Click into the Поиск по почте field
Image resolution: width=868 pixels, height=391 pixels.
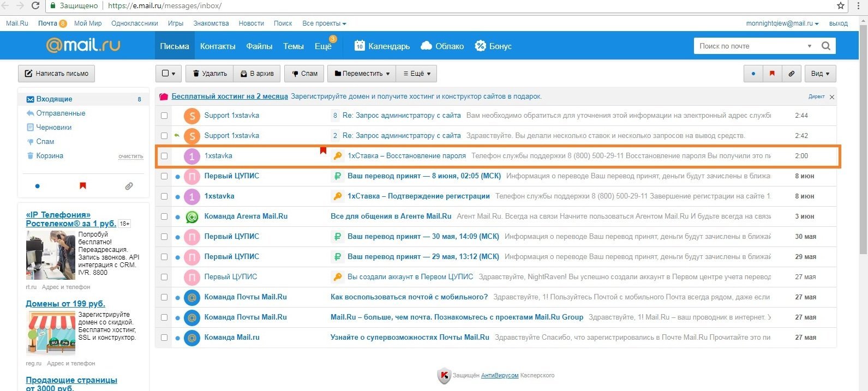click(750, 46)
